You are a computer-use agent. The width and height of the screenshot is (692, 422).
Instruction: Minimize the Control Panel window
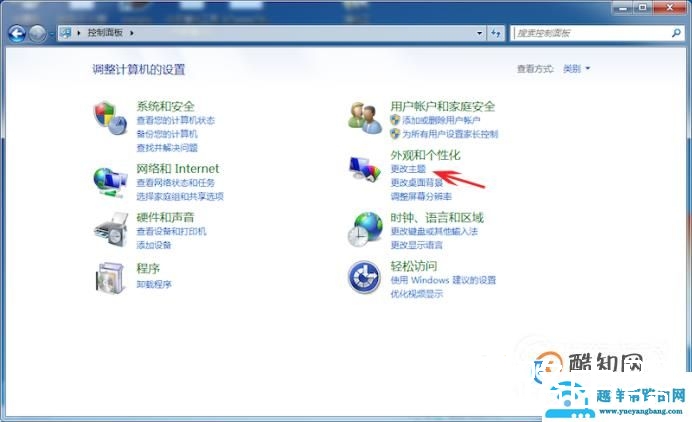[x=623, y=8]
